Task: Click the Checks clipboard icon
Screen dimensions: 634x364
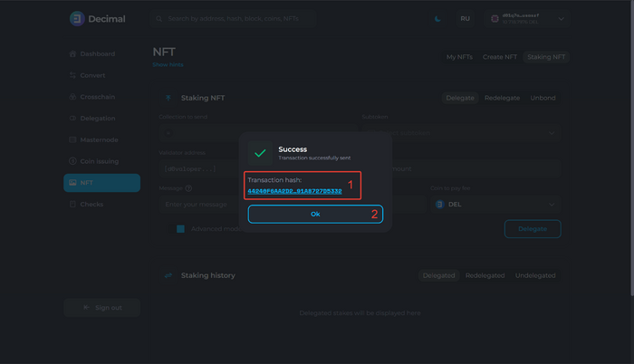Action: [x=72, y=205]
